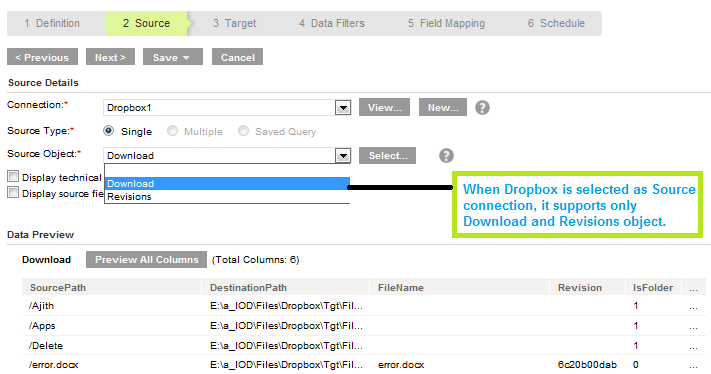Open help icon beside Connection New button

coord(482,107)
